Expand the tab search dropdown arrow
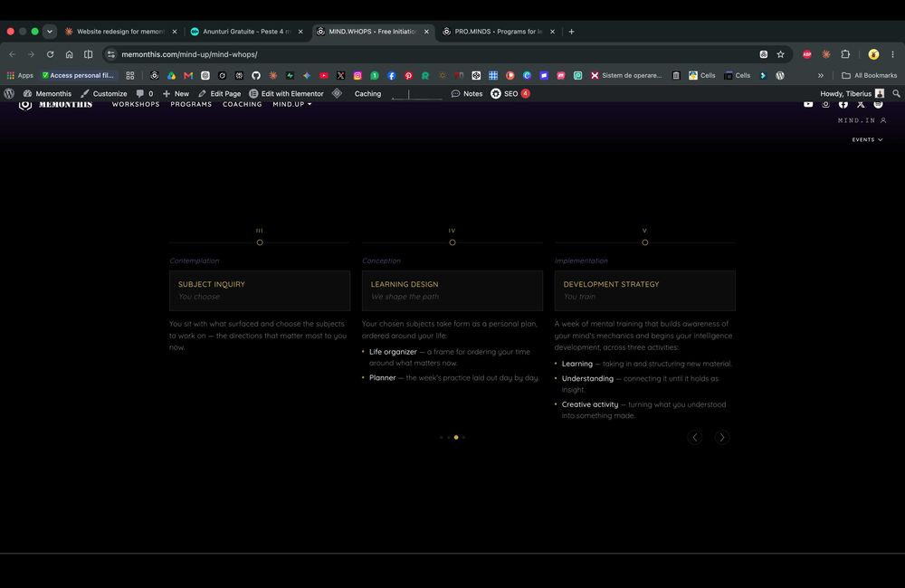This screenshot has width=905, height=588. click(50, 32)
